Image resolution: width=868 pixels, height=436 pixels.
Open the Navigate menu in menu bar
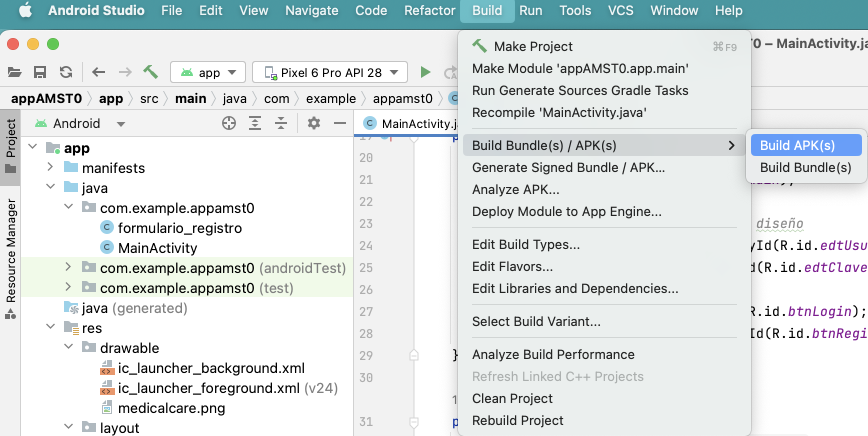pyautogui.click(x=311, y=10)
